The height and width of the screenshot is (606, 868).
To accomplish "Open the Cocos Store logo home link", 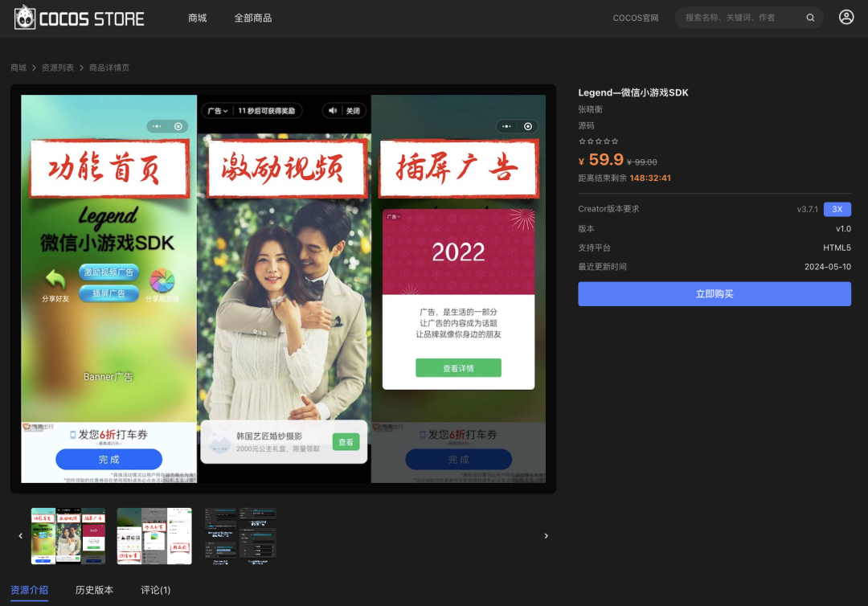I will pyautogui.click(x=79, y=18).
